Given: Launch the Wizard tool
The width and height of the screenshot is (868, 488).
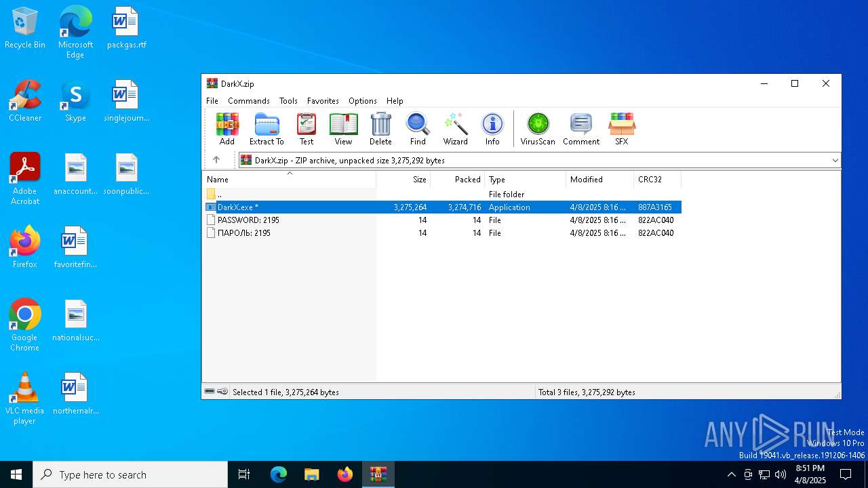Looking at the screenshot, I should (x=456, y=129).
